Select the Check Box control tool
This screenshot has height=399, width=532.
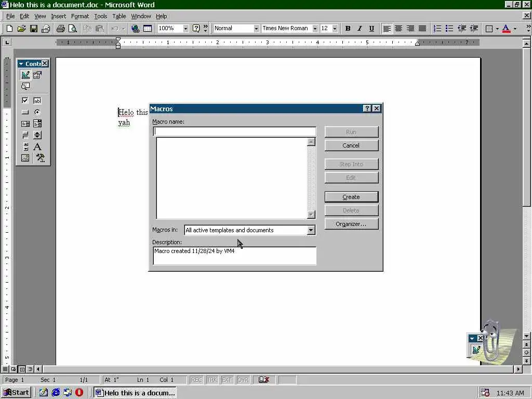[25, 100]
